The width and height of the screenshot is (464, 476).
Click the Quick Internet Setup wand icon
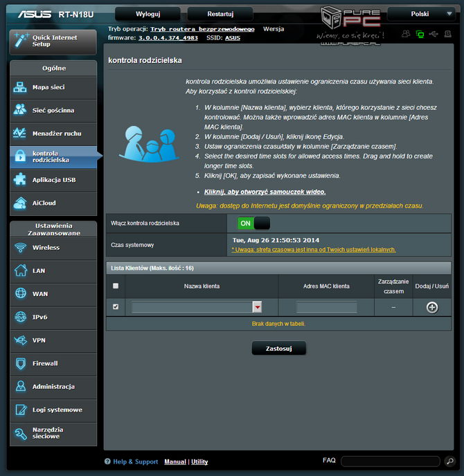coord(21,40)
